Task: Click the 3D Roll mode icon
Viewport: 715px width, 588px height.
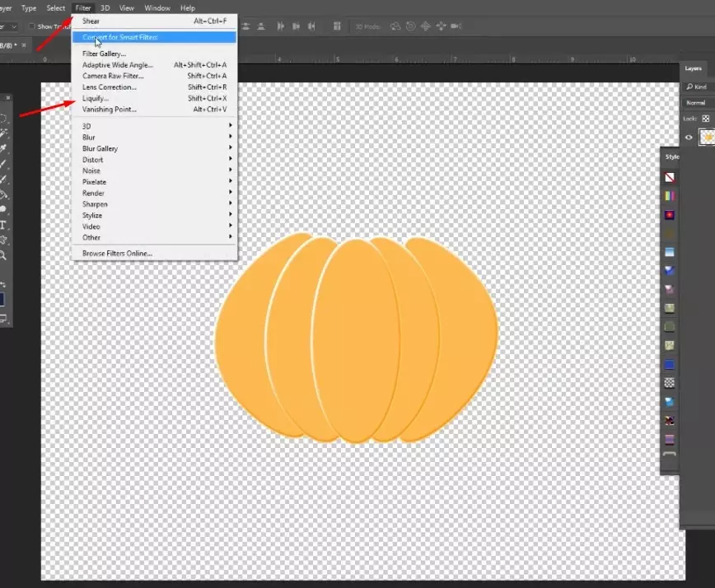Action: point(411,26)
